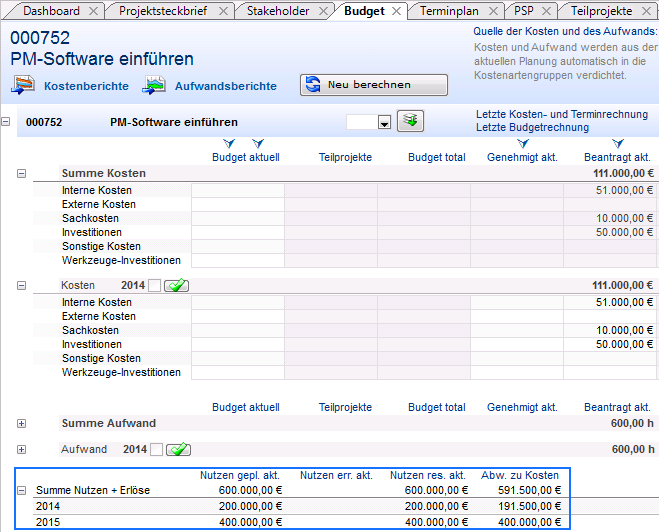The width and height of the screenshot is (659, 532).
Task: Click Letzte Budgetrechnung link
Action: point(532,127)
